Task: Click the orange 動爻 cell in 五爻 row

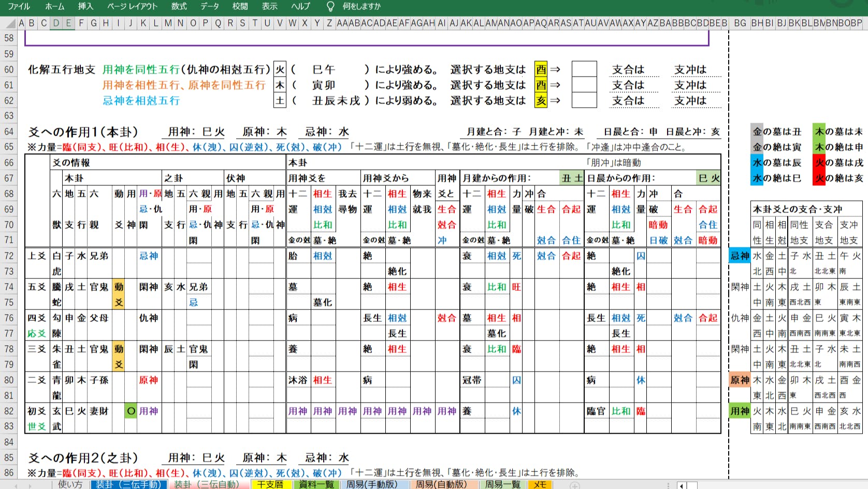Action: coord(119,294)
